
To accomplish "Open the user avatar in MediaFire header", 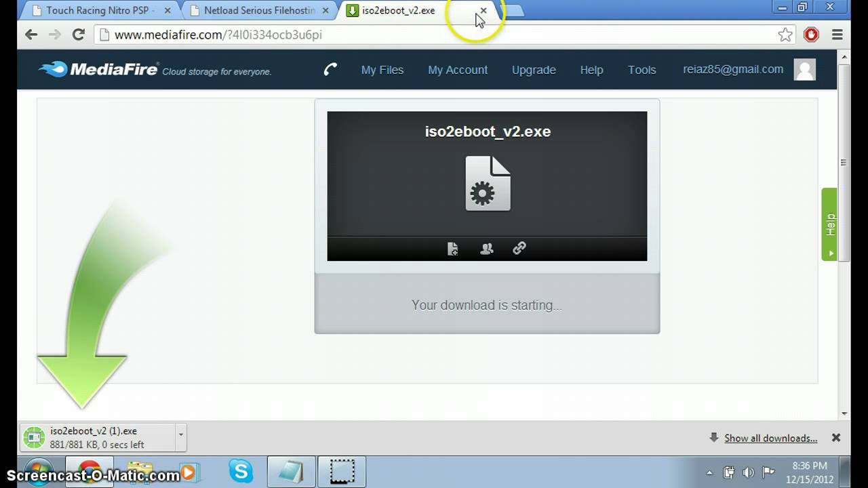I will pos(804,69).
